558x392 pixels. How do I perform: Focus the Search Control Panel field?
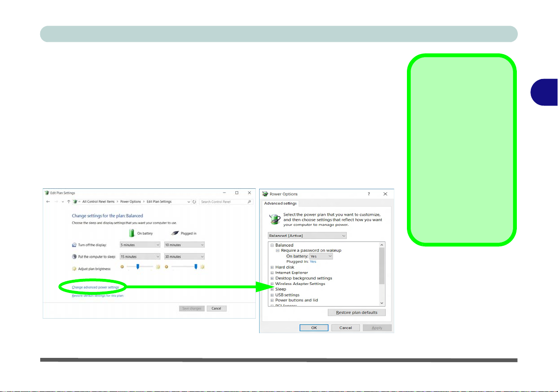point(225,201)
